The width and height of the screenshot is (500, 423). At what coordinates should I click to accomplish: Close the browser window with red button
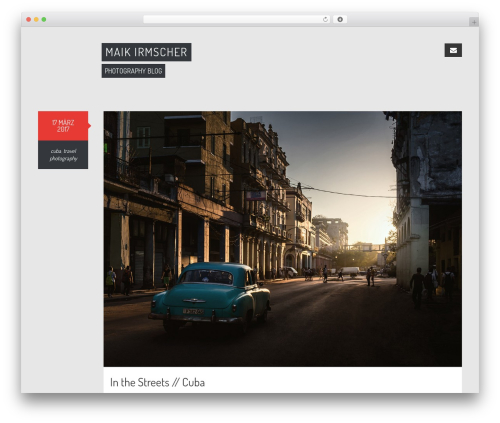point(29,20)
